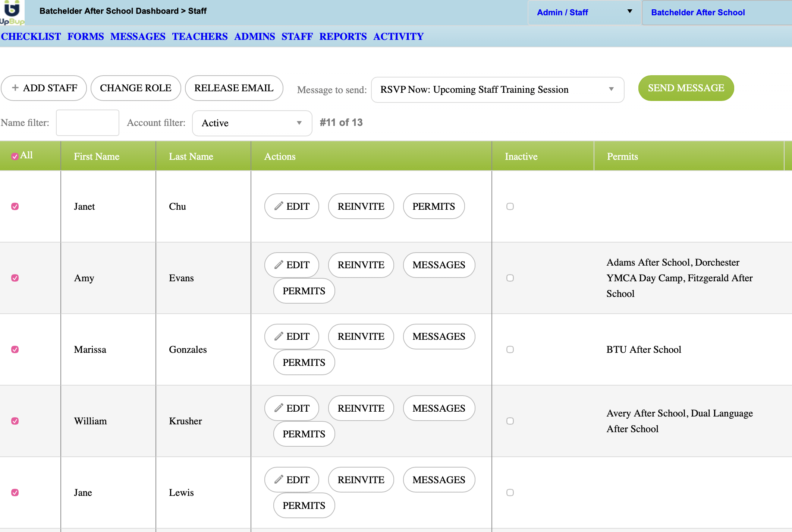
Task: Toggle Inactive checkbox for William Krusher
Action: click(510, 421)
